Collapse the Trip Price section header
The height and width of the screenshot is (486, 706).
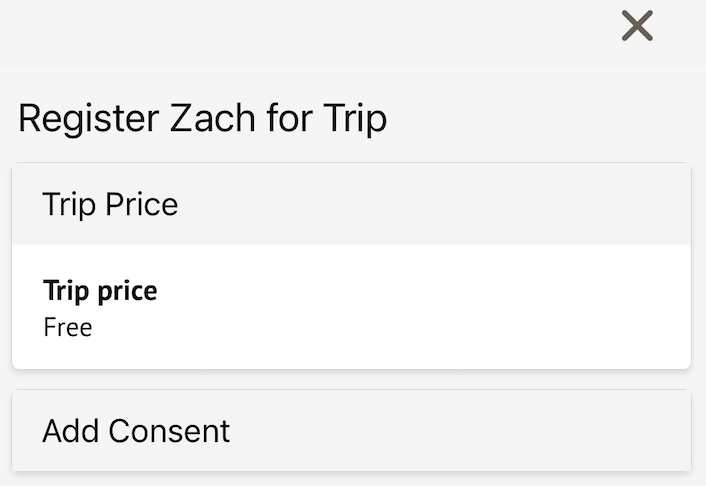pyautogui.click(x=351, y=205)
